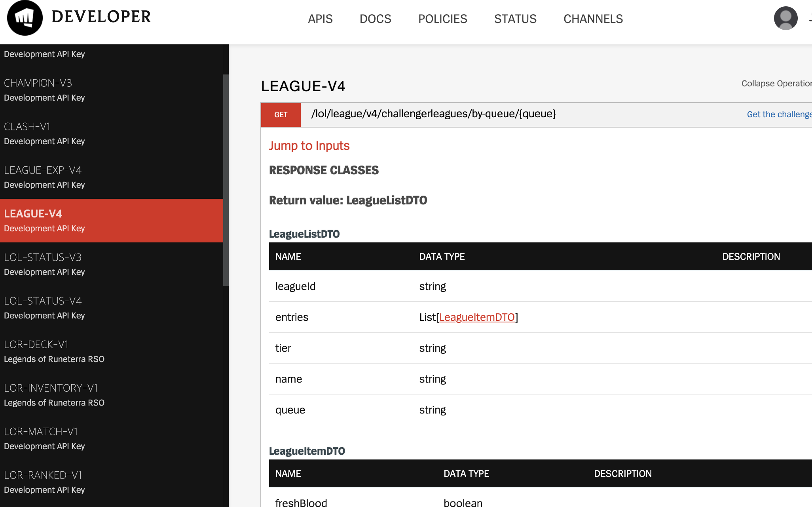The image size is (812, 507).
Task: Select the LOR-RANKED-V1 API
Action: 44,475
